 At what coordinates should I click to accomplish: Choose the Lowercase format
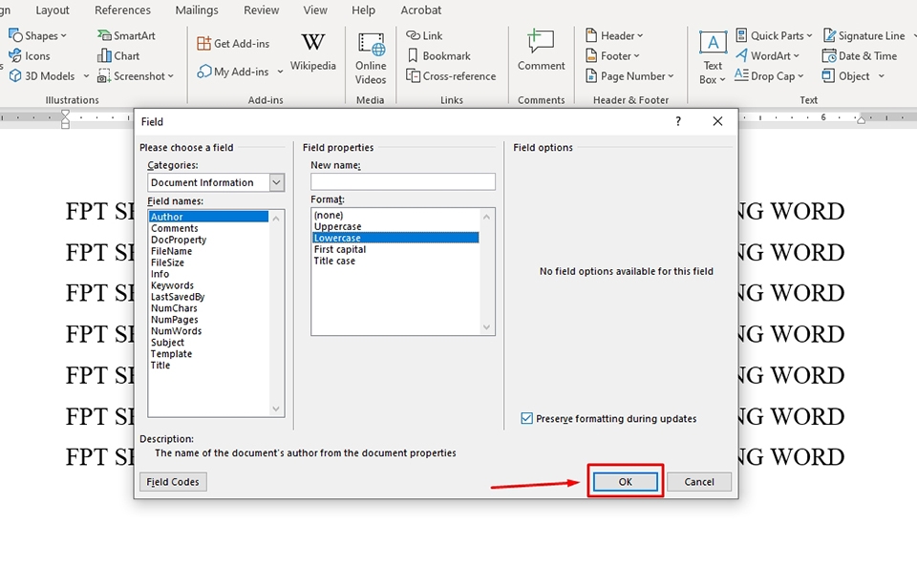[395, 238]
